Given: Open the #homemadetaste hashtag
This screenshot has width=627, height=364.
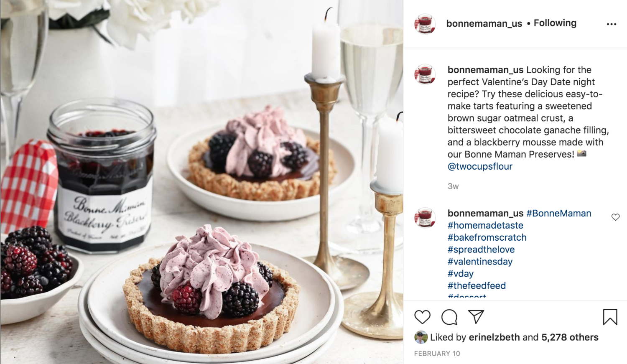Looking at the screenshot, I should [x=485, y=225].
